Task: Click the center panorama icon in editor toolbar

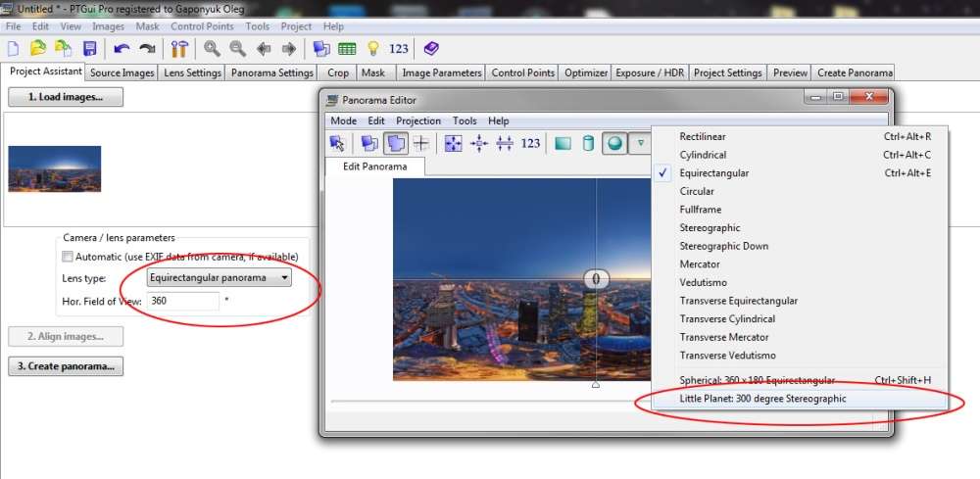Action: click(479, 143)
